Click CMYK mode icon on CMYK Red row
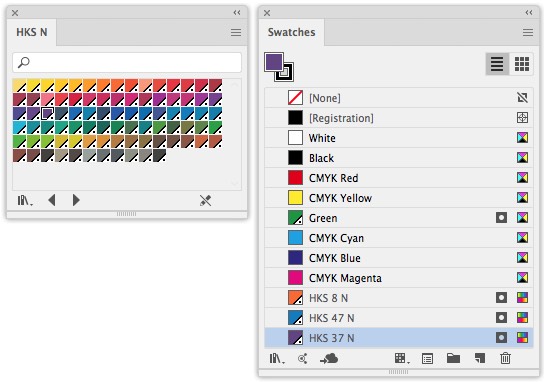 [x=522, y=178]
